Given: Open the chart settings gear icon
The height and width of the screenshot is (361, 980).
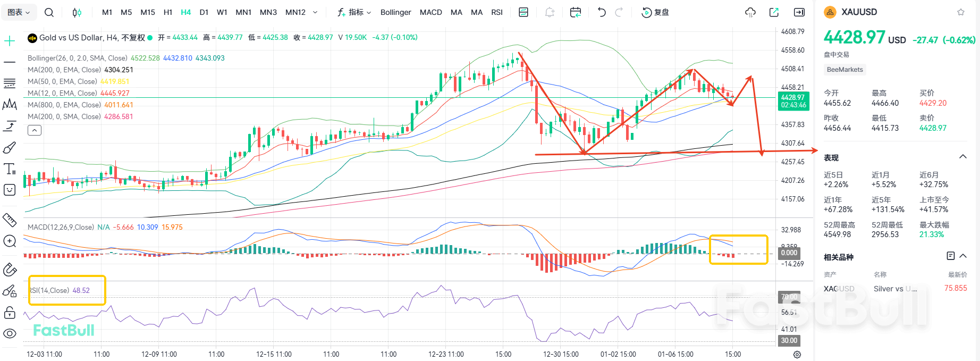Looking at the screenshot, I should 797,355.
